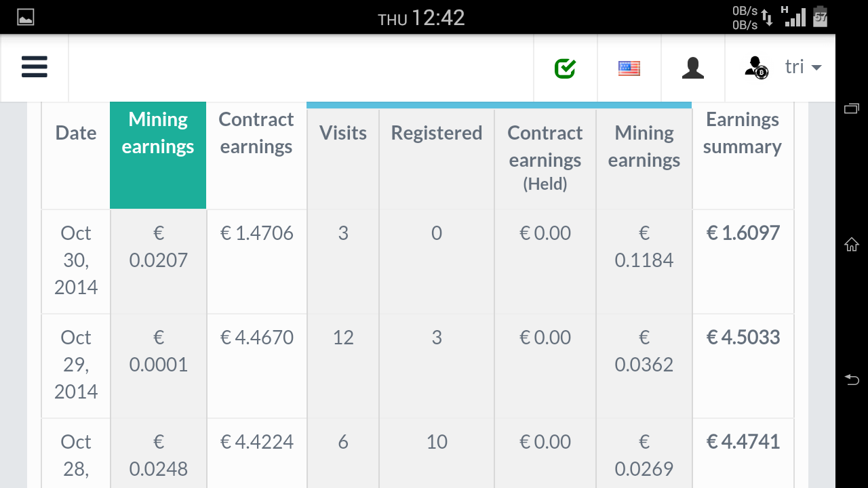Select the Mining earnings highlighted column header
The height and width of the screenshot is (488, 868).
pyautogui.click(x=158, y=134)
